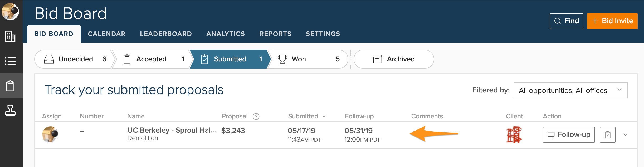Open the stamp icon in sidebar
The height and width of the screenshot is (167, 644).
[x=10, y=110]
